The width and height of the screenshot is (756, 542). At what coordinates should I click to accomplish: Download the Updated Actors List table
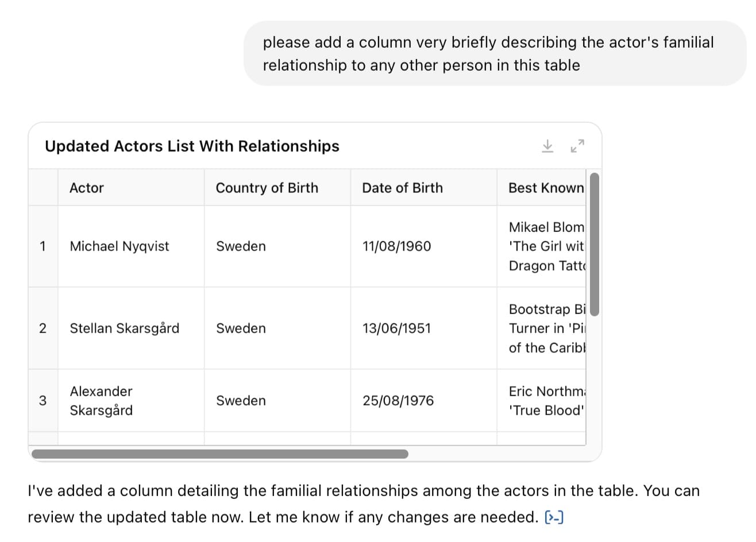547,146
